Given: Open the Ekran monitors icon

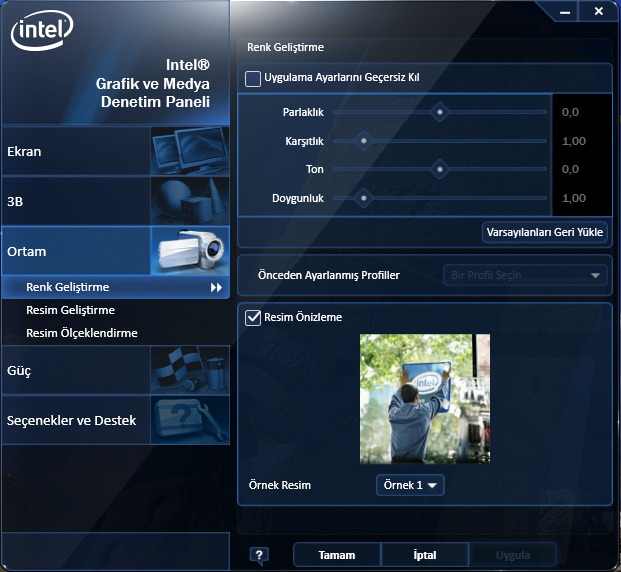Looking at the screenshot, I should coord(188,152).
